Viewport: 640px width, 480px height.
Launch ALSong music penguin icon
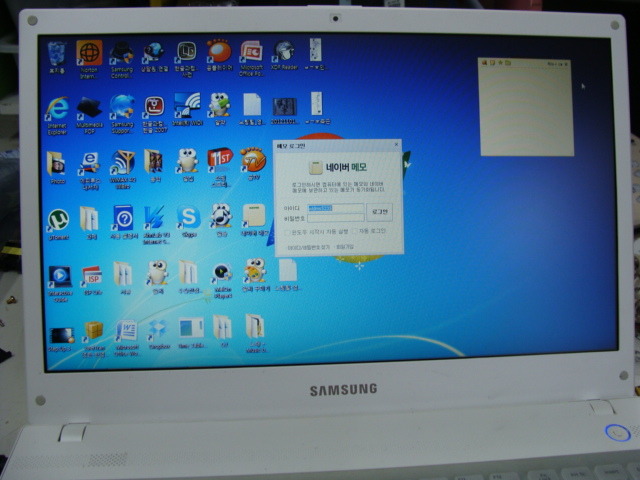[x=221, y=220]
